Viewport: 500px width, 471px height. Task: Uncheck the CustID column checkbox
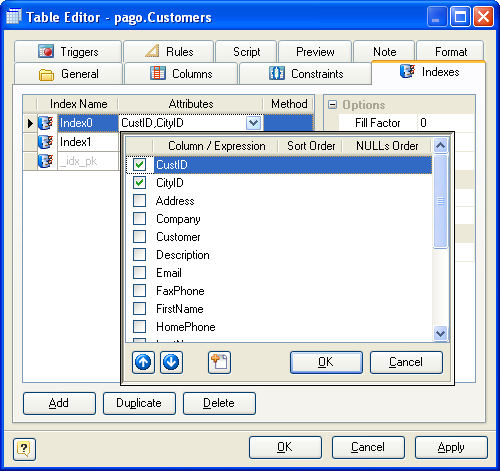(139, 164)
